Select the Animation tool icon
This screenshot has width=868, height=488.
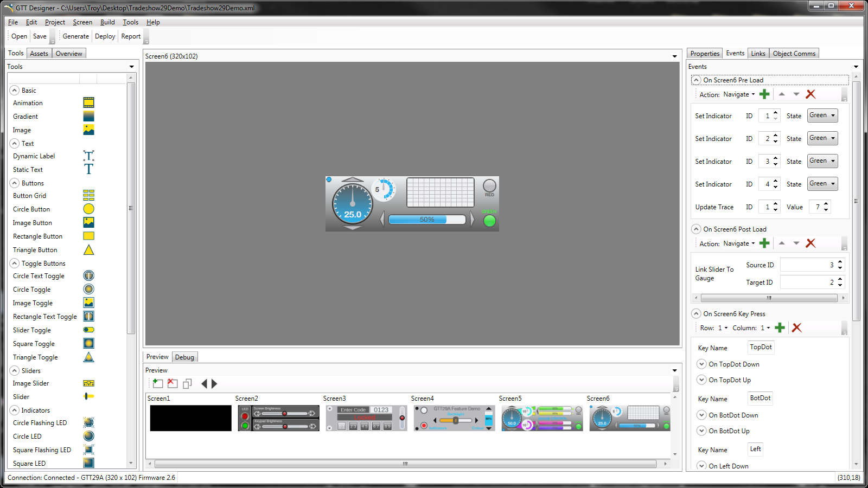[89, 102]
